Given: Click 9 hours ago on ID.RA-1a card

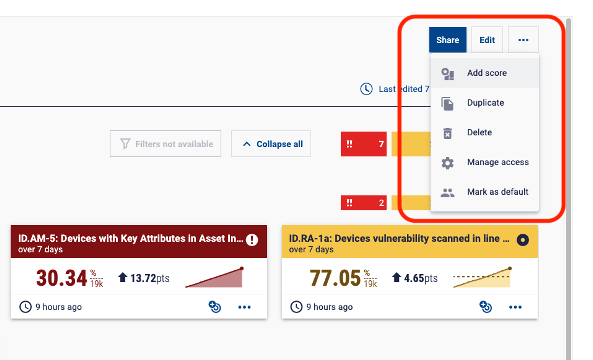Looking at the screenshot, I should pos(329,307).
